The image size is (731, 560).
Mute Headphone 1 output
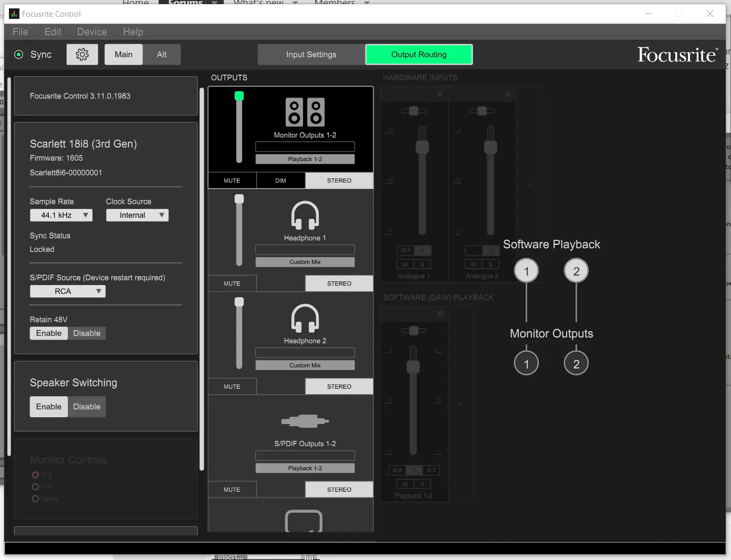(232, 283)
